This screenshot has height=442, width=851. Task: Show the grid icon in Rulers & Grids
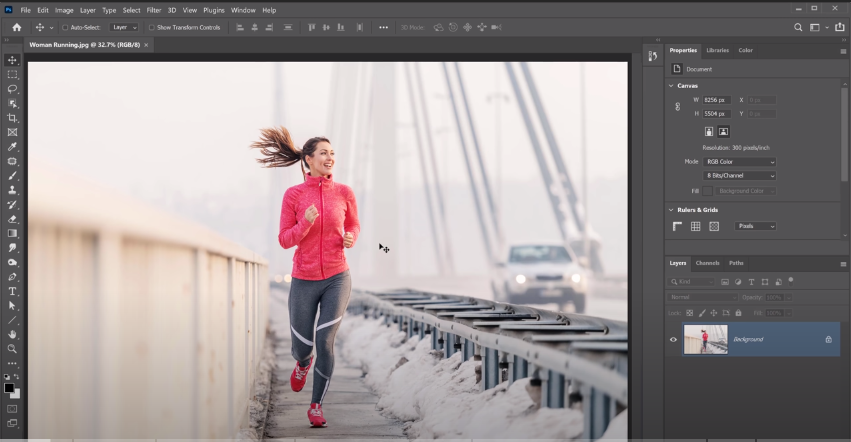click(x=695, y=227)
